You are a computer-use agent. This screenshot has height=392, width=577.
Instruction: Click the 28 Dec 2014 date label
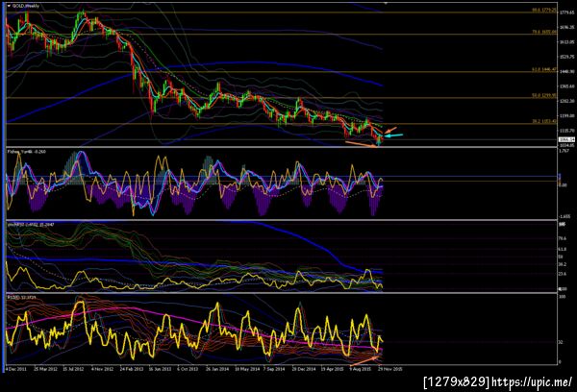coord(304,369)
